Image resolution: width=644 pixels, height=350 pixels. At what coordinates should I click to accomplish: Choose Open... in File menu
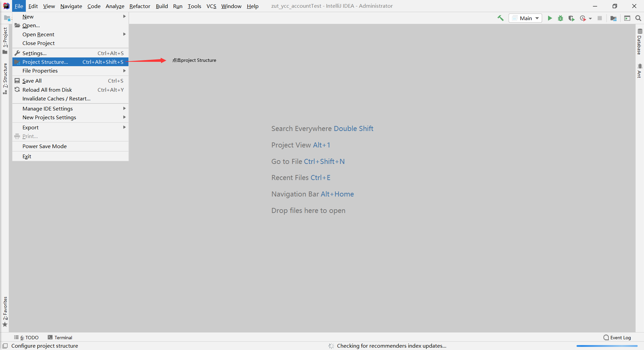tap(70, 25)
